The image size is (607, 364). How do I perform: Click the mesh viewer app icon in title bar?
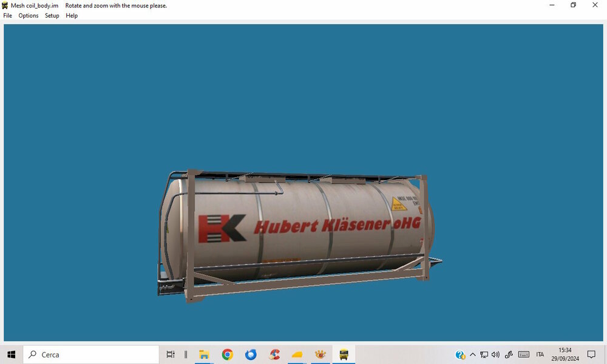click(5, 5)
